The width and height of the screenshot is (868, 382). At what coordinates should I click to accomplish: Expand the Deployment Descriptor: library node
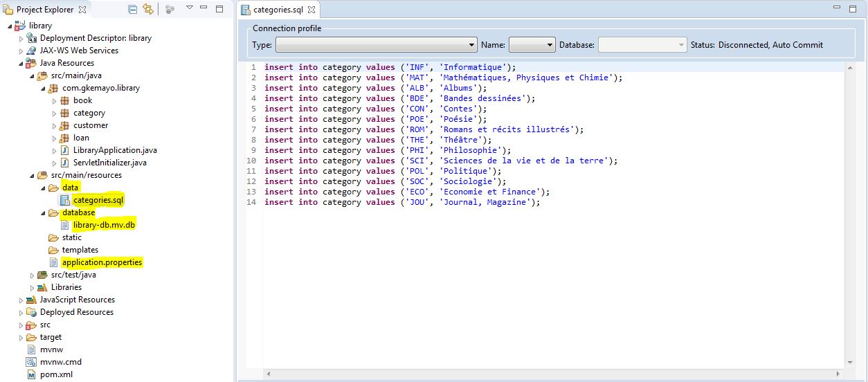(x=21, y=39)
